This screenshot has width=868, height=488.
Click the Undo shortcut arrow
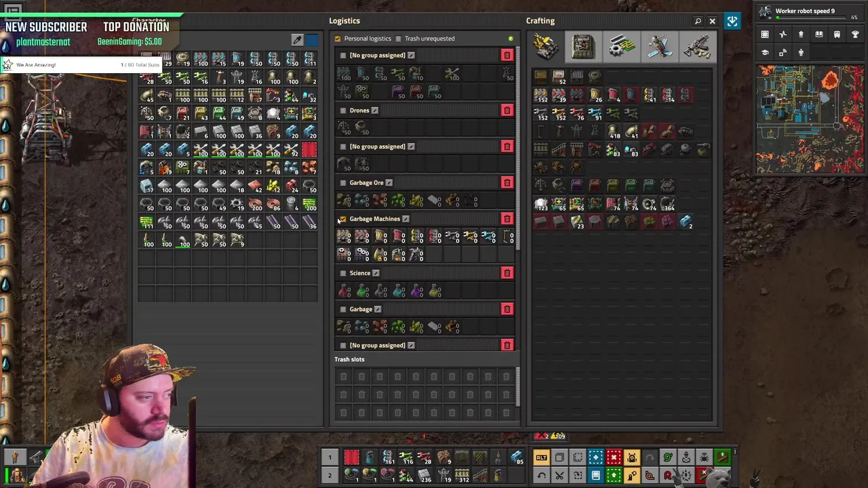[x=541, y=476]
